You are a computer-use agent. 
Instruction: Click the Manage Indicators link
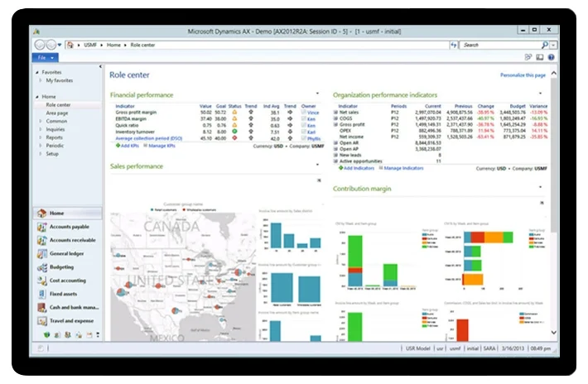pos(401,167)
